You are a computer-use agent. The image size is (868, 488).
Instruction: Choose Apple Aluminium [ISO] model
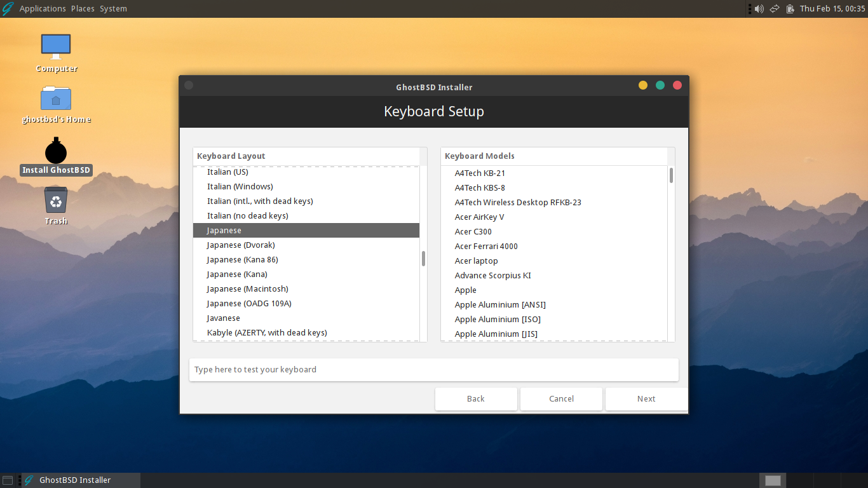[x=554, y=320]
